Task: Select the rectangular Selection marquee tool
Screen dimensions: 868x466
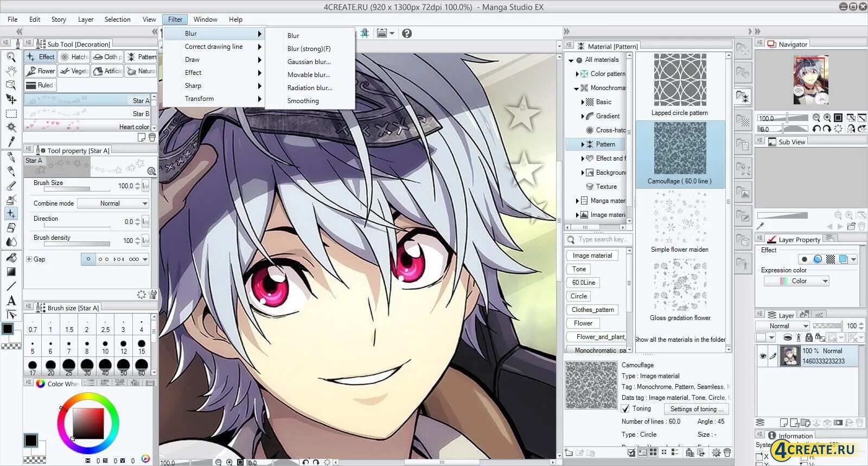Action: pos(11,113)
